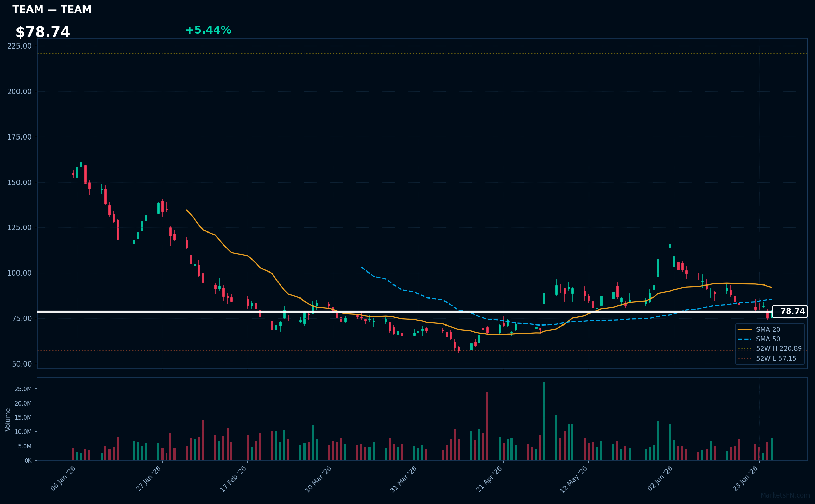Click the "06 Jan '26" date label
Image resolution: width=815 pixels, height=504 pixels.
click(63, 478)
